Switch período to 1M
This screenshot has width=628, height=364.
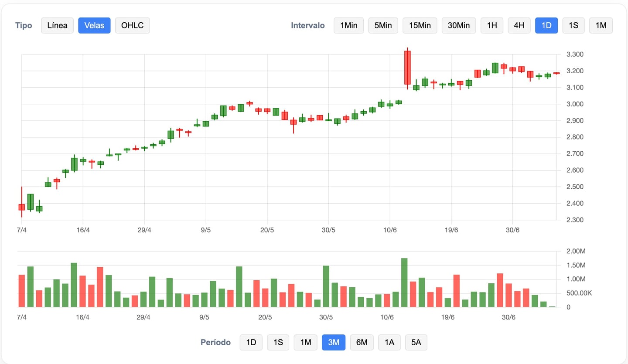(x=305, y=343)
